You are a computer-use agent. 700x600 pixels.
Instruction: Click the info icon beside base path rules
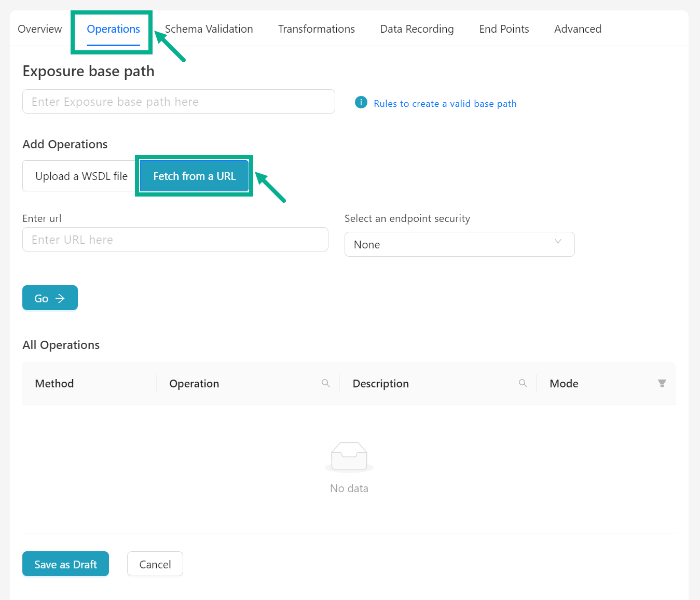(x=361, y=103)
